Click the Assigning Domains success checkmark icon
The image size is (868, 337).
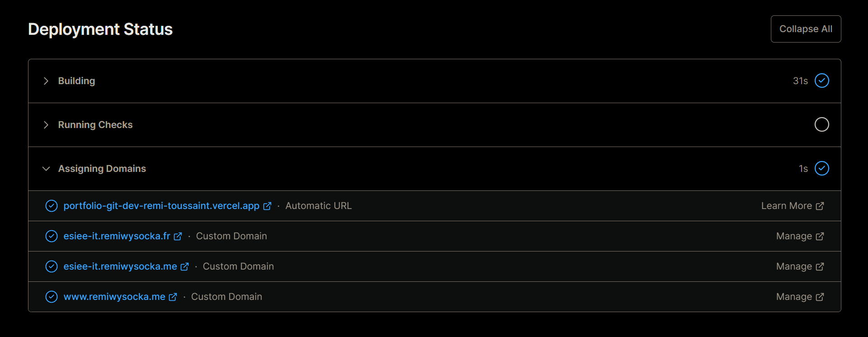[x=821, y=168]
